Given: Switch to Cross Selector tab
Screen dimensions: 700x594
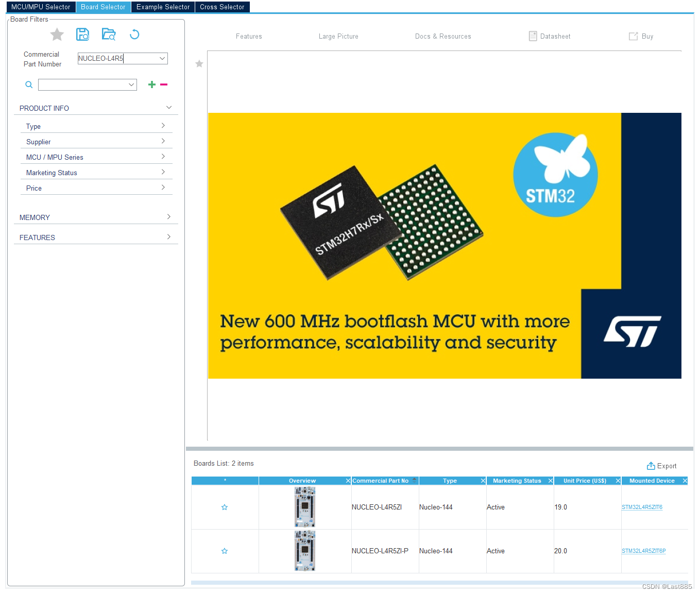Looking at the screenshot, I should [222, 7].
